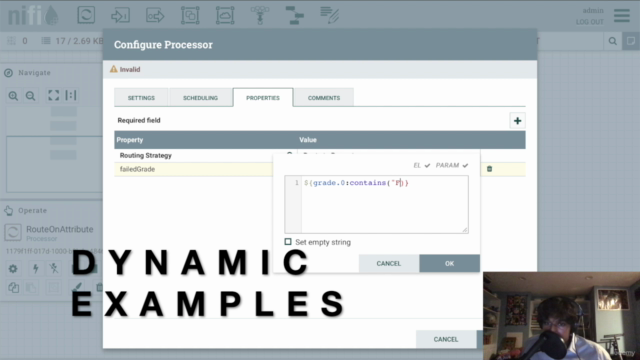
Task: Select the Label toolbar icon
Action: [329, 15]
